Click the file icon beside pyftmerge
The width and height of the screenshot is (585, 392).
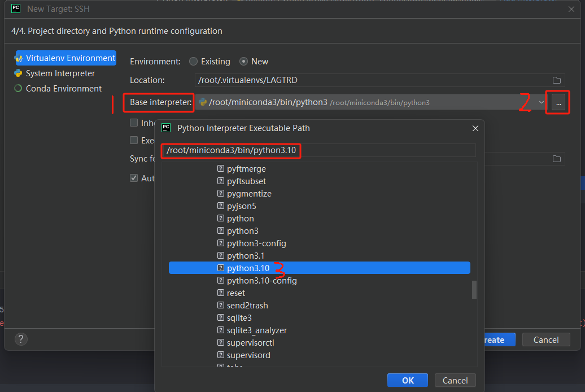click(221, 169)
